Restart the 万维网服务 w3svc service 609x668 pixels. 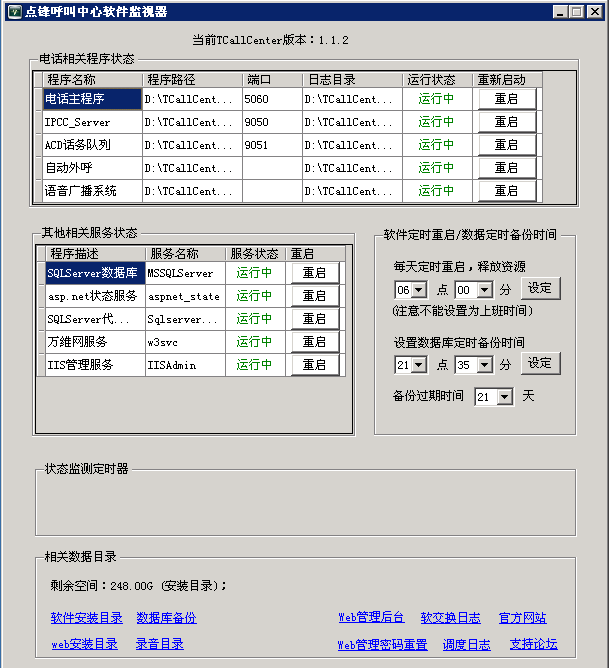tap(315, 342)
